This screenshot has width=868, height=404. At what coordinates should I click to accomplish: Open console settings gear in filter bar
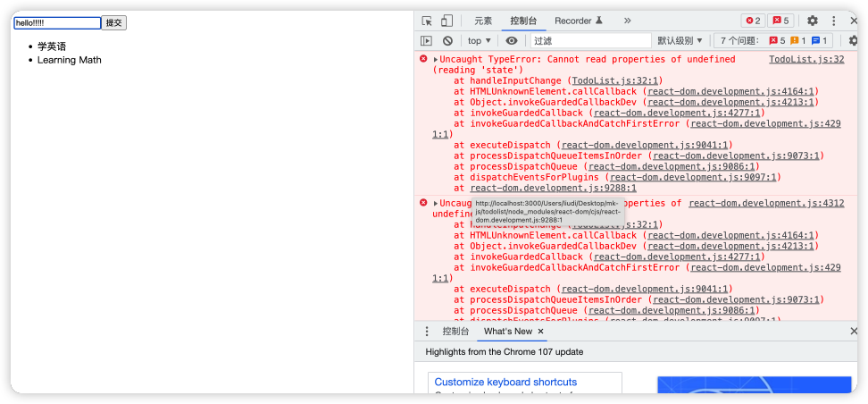pos(853,40)
